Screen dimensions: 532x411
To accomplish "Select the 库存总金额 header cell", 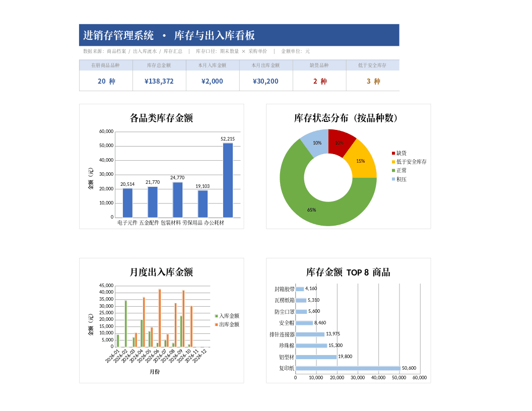I will coord(159,65).
